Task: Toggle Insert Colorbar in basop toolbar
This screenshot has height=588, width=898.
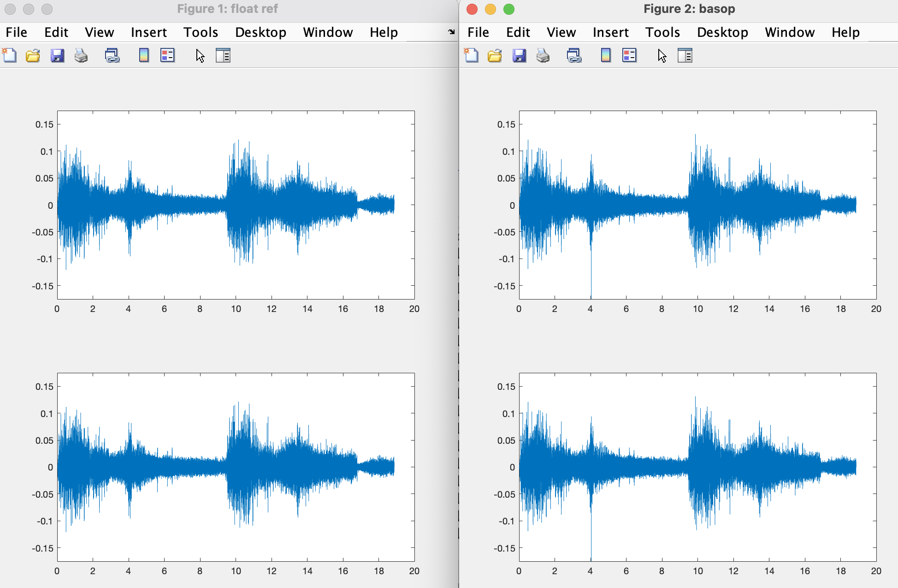Action: (x=606, y=56)
